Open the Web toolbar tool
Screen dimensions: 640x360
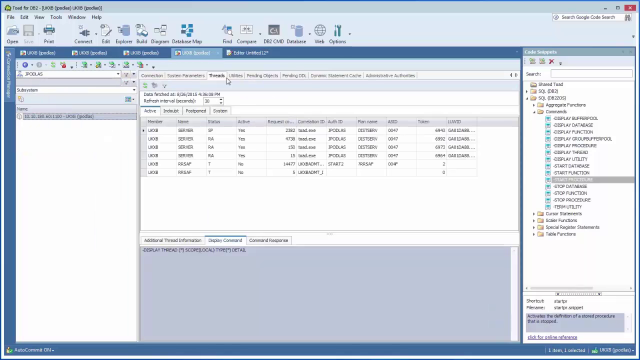(320, 34)
